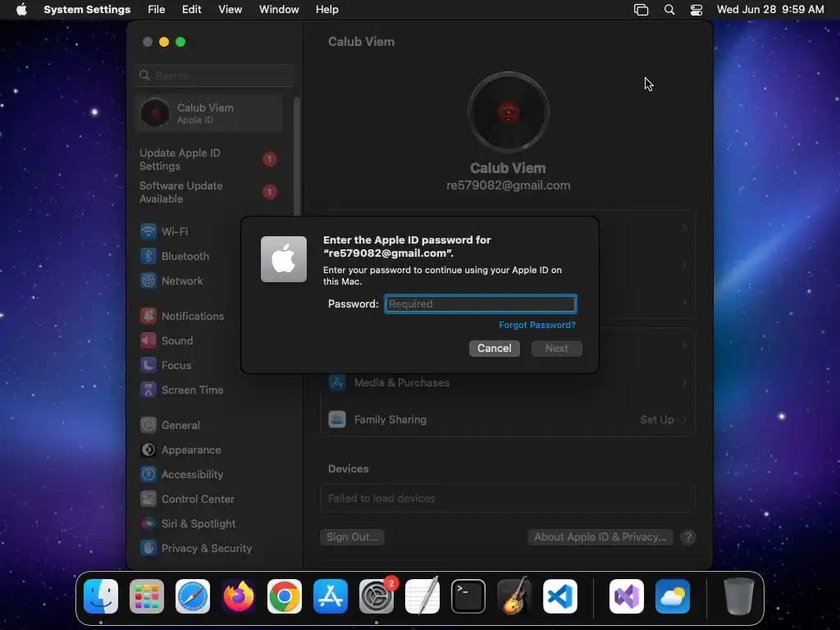
Task: Open Software Update Available item
Action: [x=209, y=192]
